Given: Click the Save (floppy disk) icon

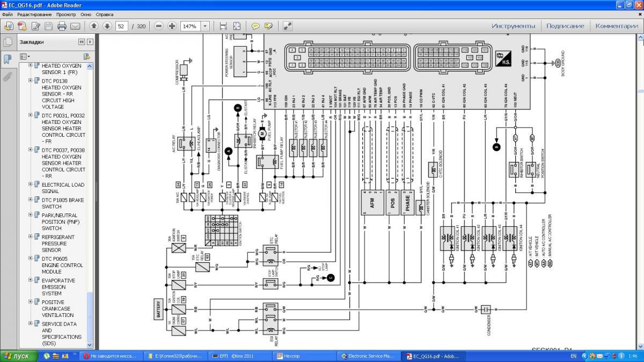Looking at the screenshot, I should pos(49,26).
